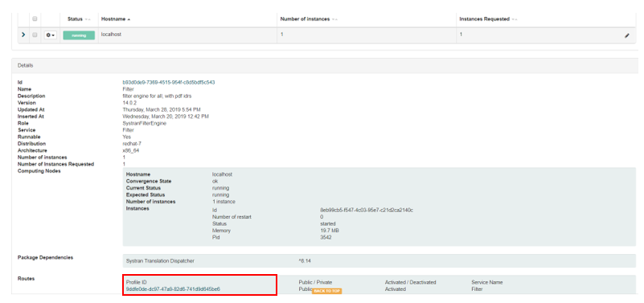Select instance Id 8eb99cb5 text

[367, 211]
